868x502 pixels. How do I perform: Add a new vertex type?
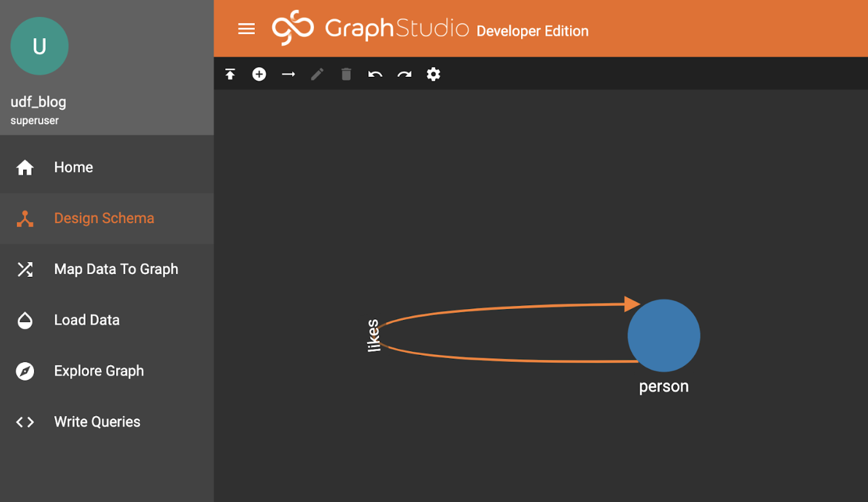pyautogui.click(x=259, y=74)
